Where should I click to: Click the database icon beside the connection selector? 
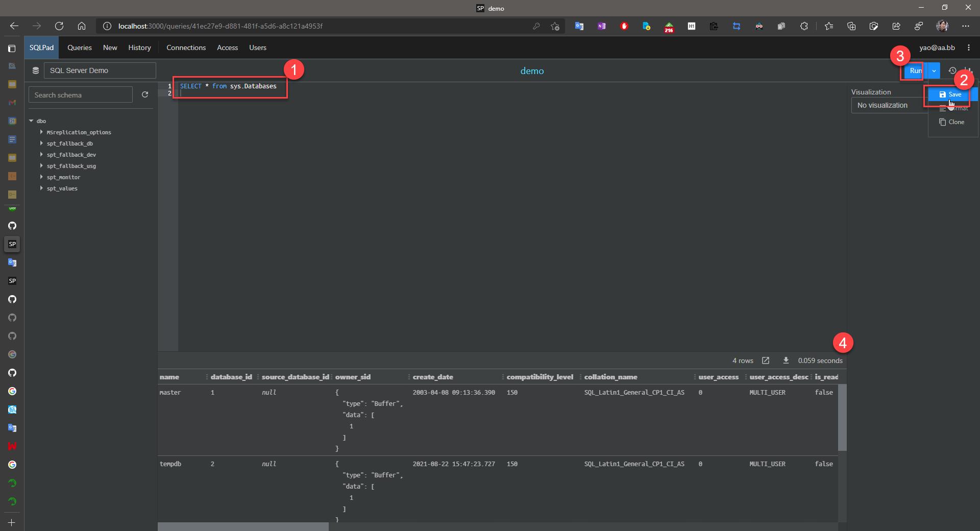click(x=36, y=70)
